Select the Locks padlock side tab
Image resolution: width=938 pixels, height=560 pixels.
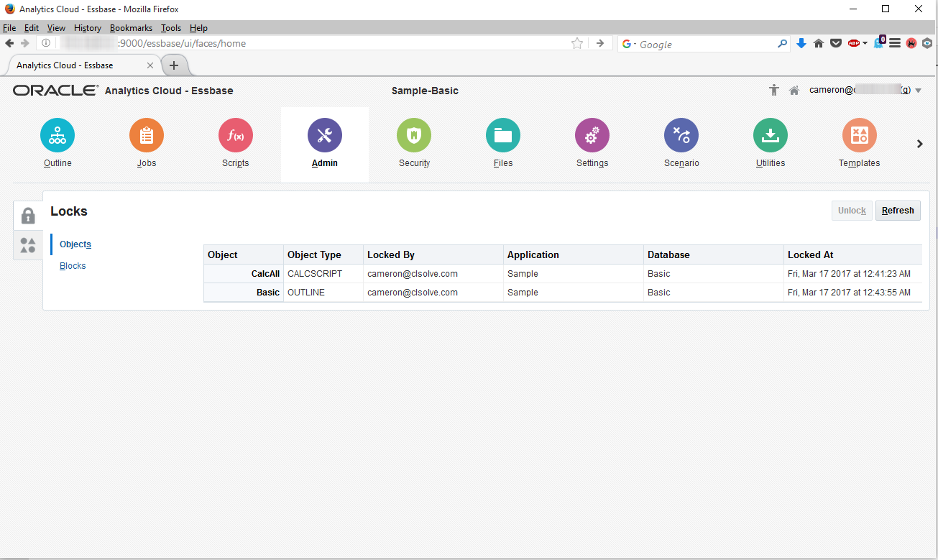tap(28, 215)
